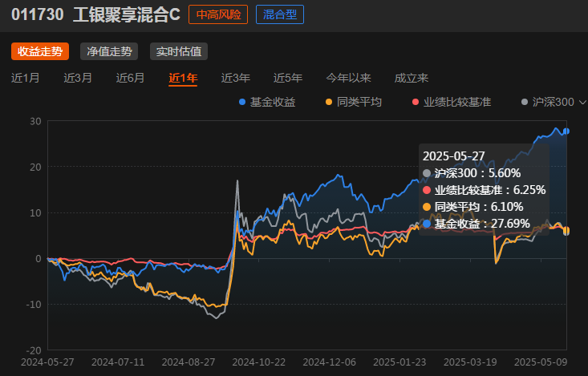Screen dimensions: 588x376
Task: Click the tooltip row 同类平均：6.10%
Action: click(472, 207)
